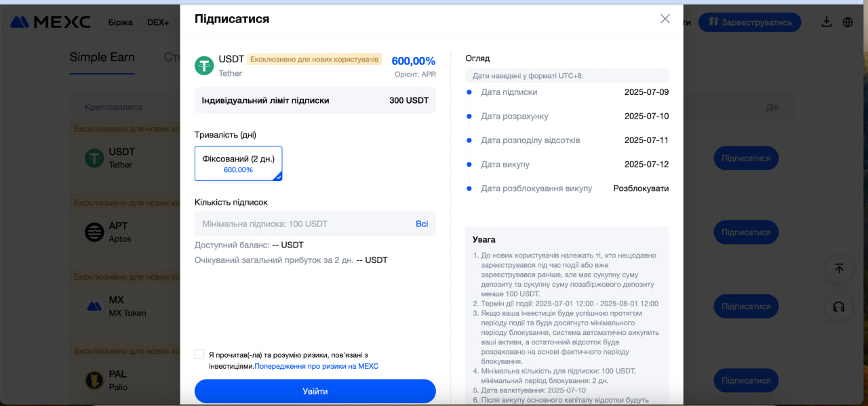Open Попередження про ризики на MEXC link
The height and width of the screenshot is (406, 868).
(317, 366)
